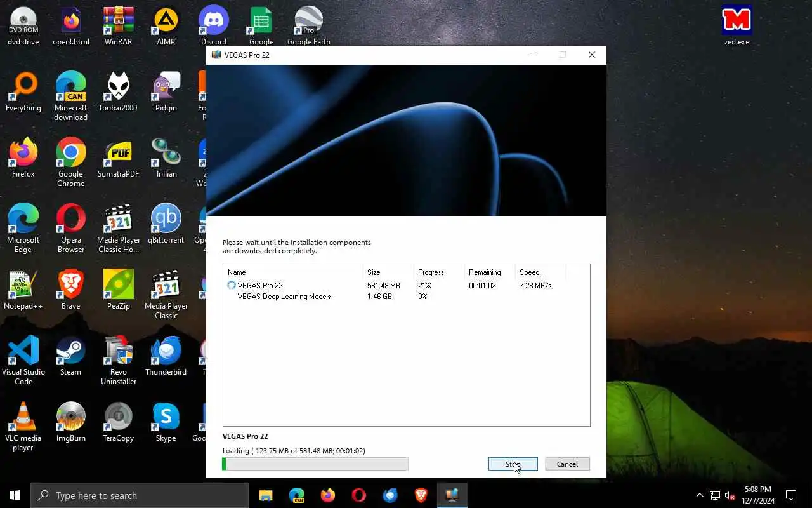Open the dvd drive desktop icon

23,27
